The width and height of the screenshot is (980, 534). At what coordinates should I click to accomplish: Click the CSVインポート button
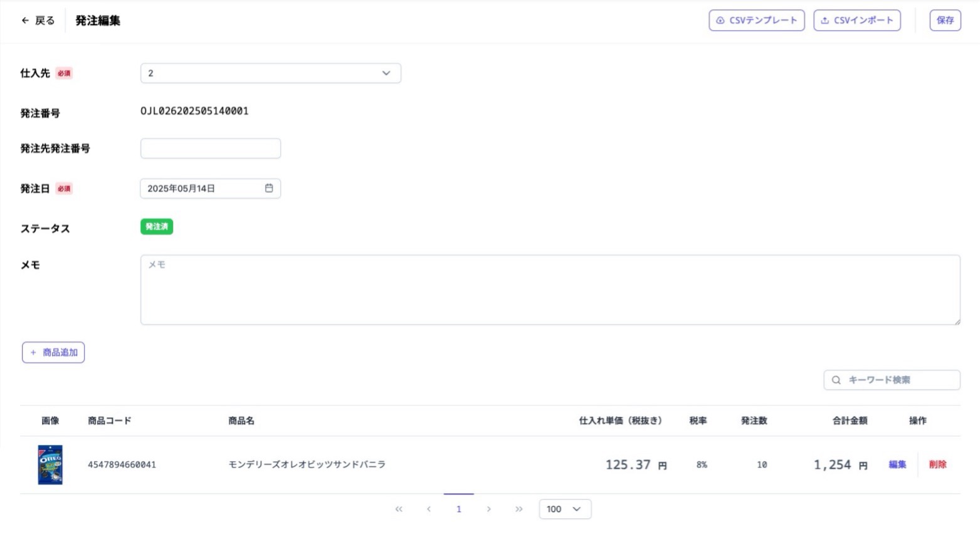pos(856,20)
